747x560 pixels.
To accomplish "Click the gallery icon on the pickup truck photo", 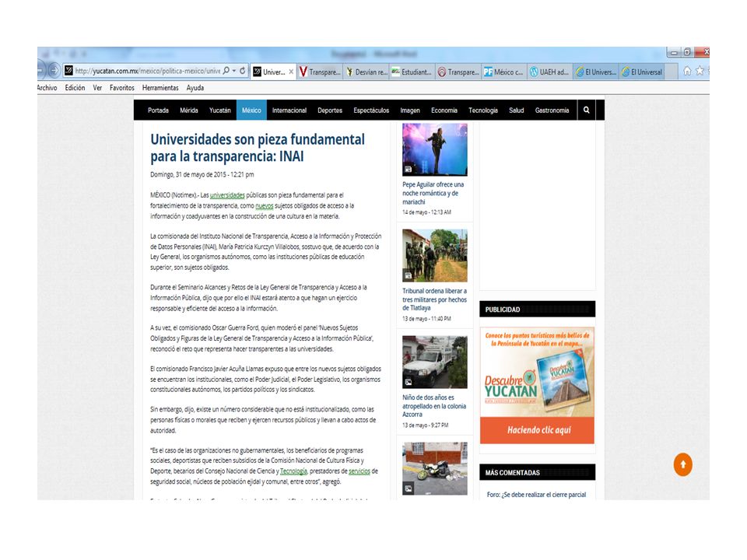I will pos(409,382).
